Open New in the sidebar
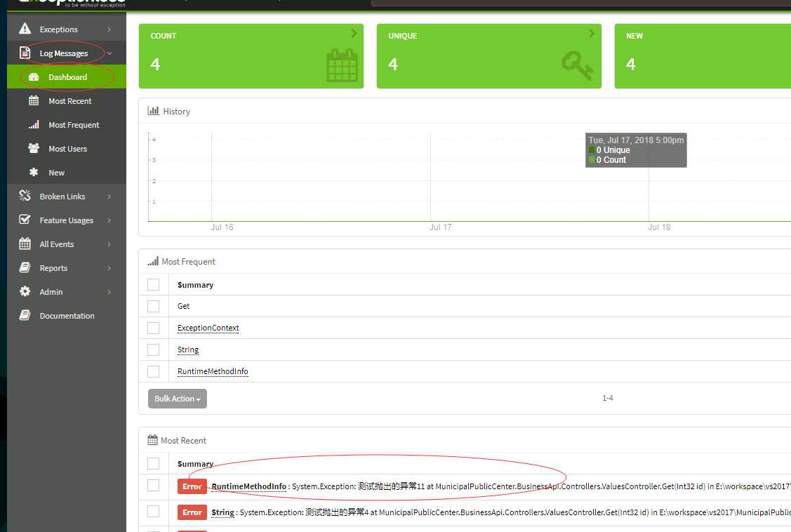The height and width of the screenshot is (532, 791). tap(67, 173)
